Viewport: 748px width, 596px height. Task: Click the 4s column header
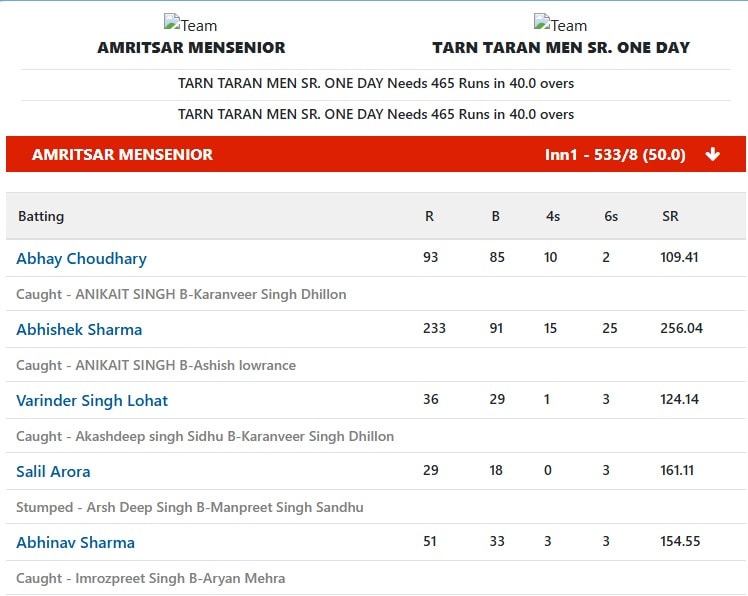pos(553,216)
